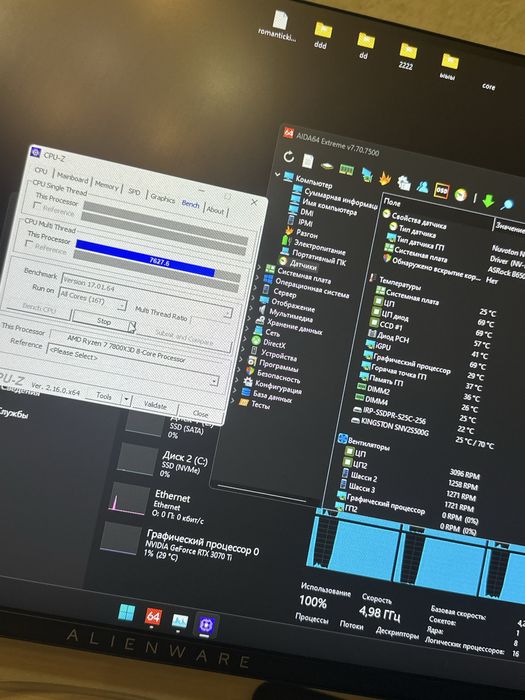525x700 pixels.
Task: Toggle Multi Thread Reference checkbox
Action: [x=29, y=244]
